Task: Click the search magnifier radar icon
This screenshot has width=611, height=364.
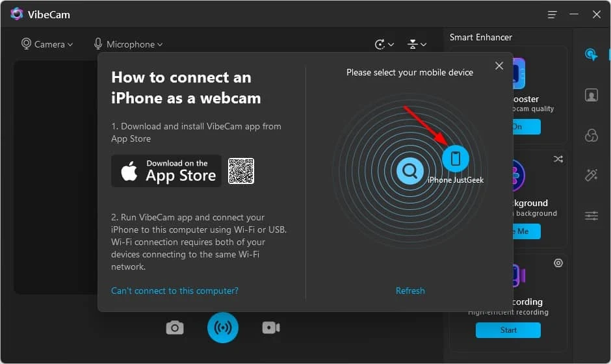Action: pos(409,171)
